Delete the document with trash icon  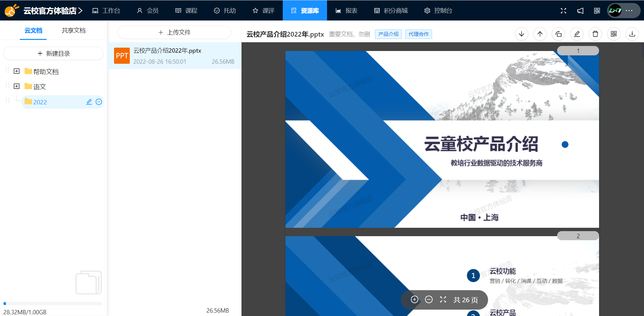tap(595, 34)
